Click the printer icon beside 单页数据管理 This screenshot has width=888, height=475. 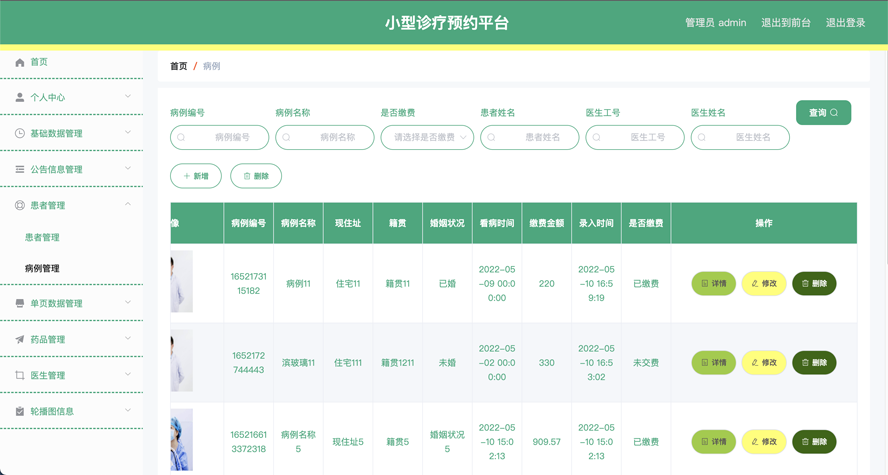pos(20,303)
